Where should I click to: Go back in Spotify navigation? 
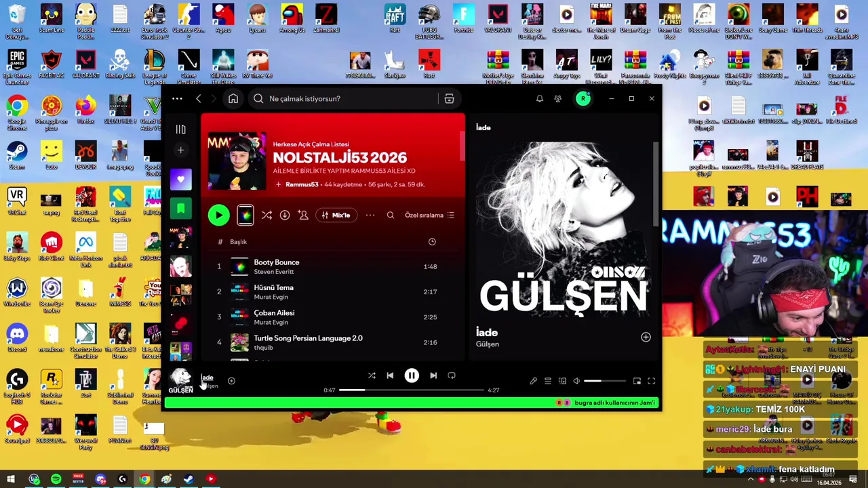(x=199, y=99)
